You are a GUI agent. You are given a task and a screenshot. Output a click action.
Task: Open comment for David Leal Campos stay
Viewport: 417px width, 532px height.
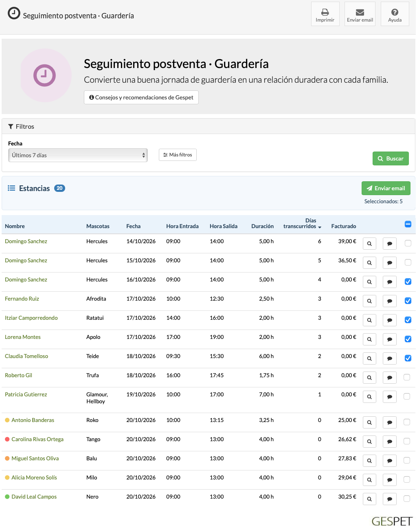tap(390, 499)
